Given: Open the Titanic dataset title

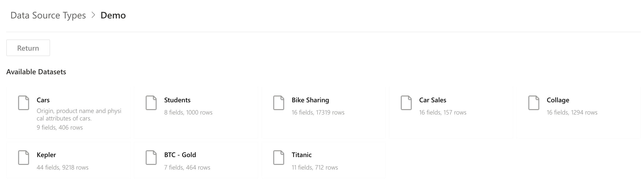Looking at the screenshot, I should pos(302,155).
